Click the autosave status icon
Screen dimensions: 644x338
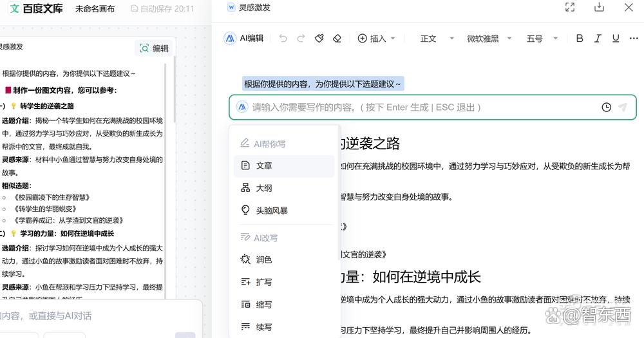pyautogui.click(x=135, y=8)
